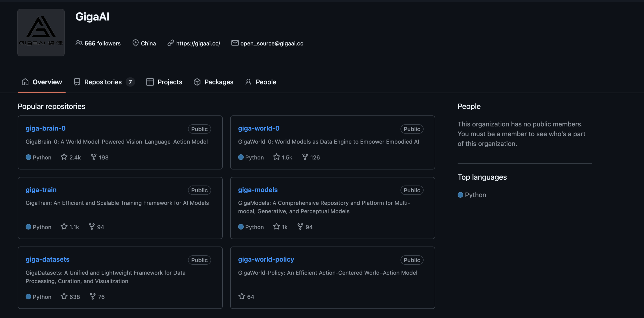The height and width of the screenshot is (318, 644).
Task: Select Python under Top languages
Action: [475, 195]
